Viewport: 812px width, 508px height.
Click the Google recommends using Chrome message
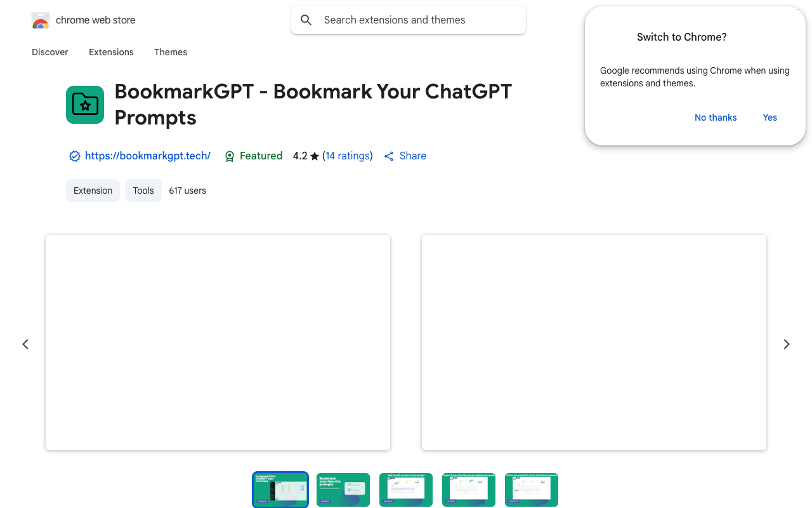point(695,77)
